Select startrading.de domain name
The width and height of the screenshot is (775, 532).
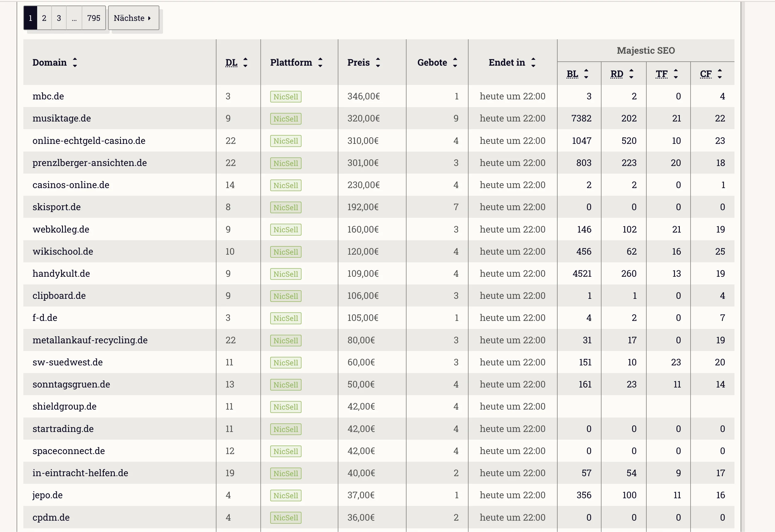click(63, 429)
